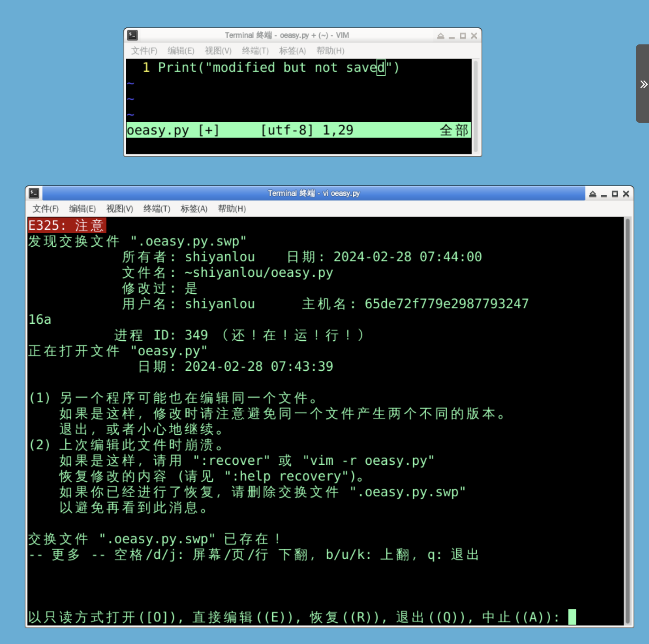Image resolution: width=649 pixels, height=644 pixels.
Task: Click line '交换文件 ".oeasy.py.swp" 已存在！'
Action: click(x=154, y=539)
